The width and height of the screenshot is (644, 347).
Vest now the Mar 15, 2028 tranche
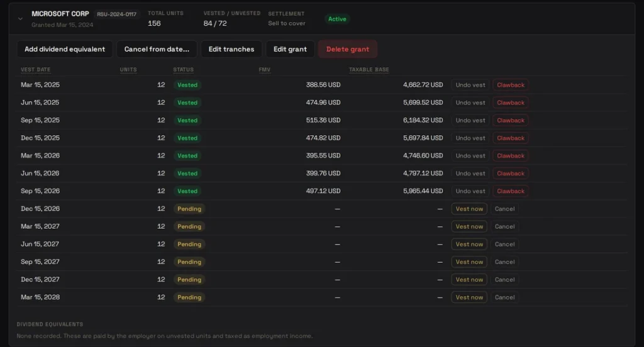[469, 297]
